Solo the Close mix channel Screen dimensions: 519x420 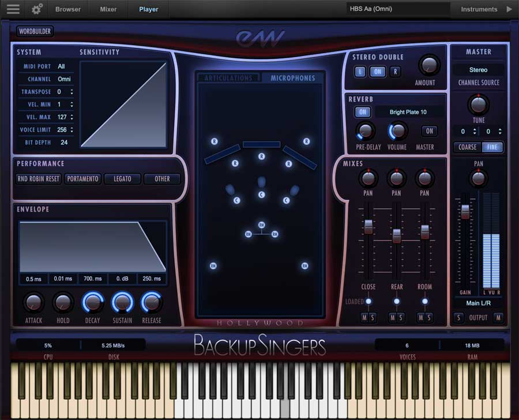[373, 318]
